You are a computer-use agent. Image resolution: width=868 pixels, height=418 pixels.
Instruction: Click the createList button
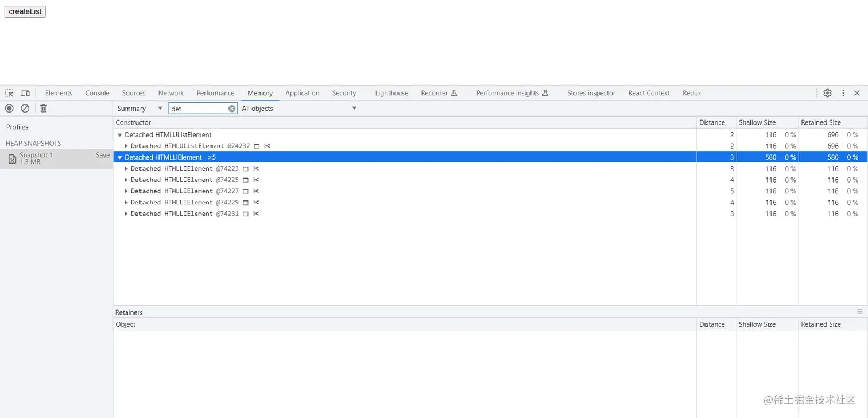coord(25,11)
